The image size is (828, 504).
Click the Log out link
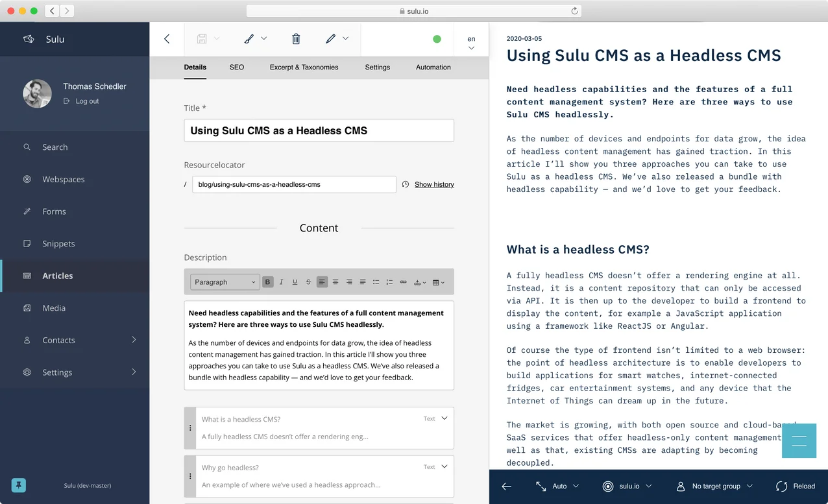pyautogui.click(x=87, y=101)
